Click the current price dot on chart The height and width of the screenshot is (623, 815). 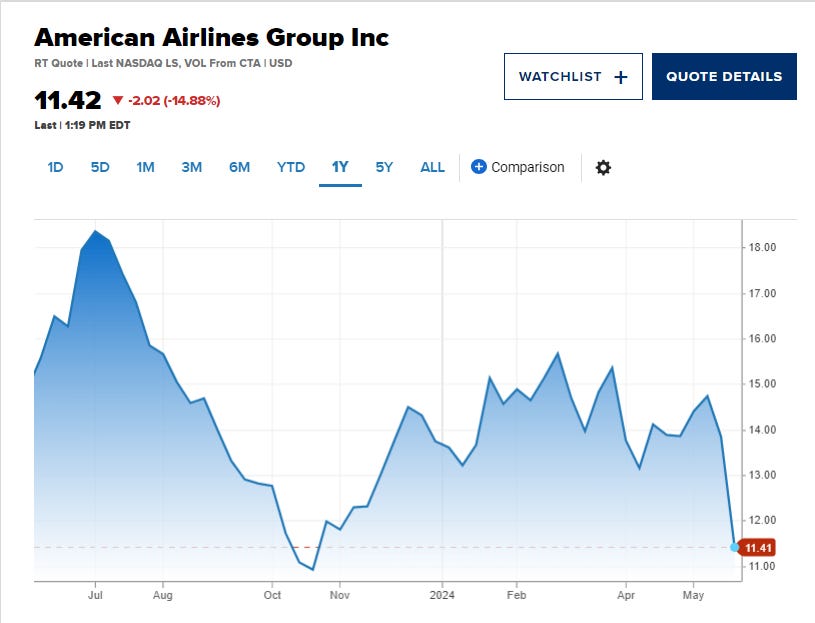tap(736, 547)
